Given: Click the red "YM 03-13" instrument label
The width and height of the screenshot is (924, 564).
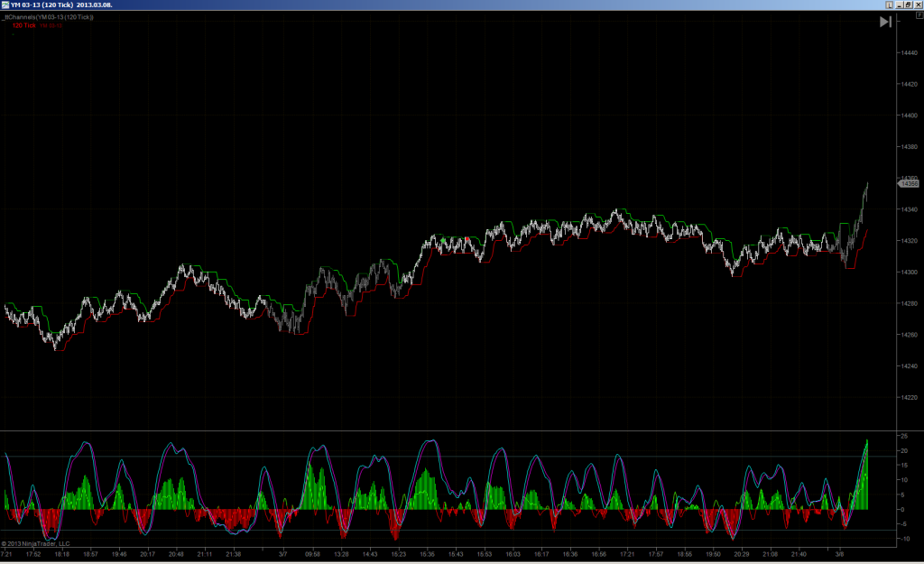Looking at the screenshot, I should click(x=51, y=25).
